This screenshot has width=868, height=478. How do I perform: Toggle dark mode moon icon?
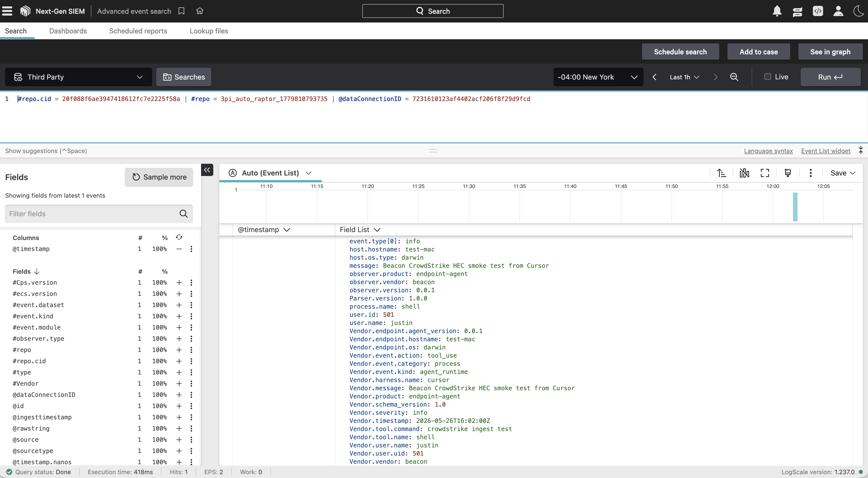click(x=859, y=11)
